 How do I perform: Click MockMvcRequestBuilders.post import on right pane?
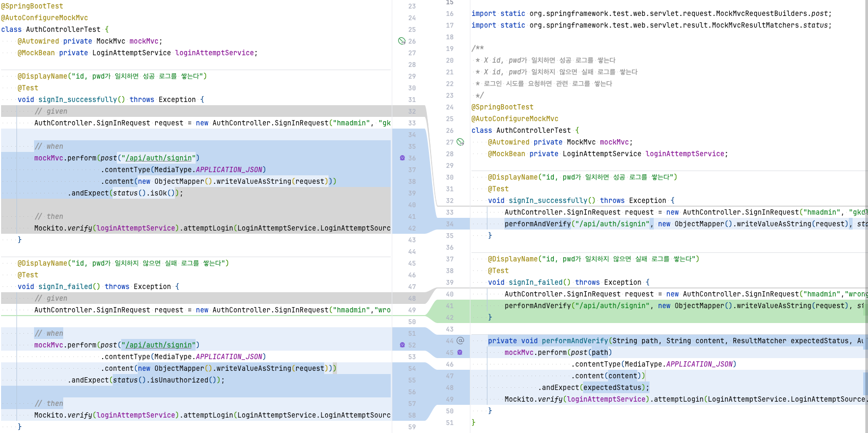[771, 13]
